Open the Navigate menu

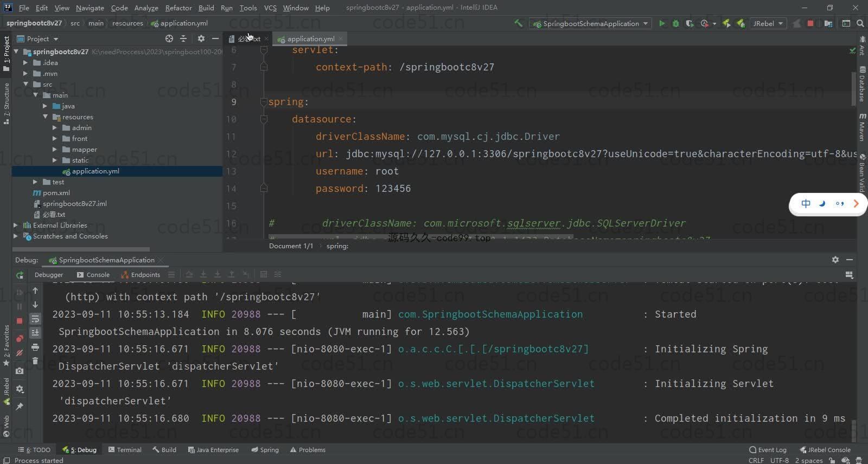(x=90, y=8)
